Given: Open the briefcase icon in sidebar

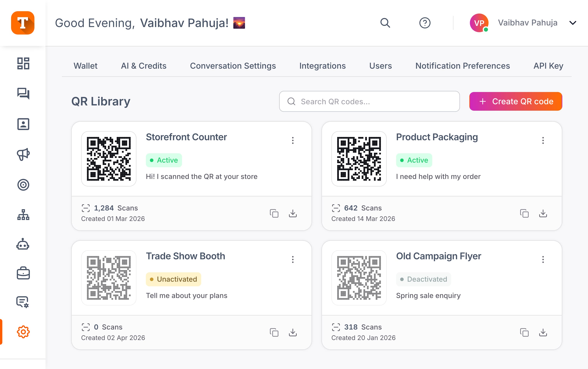Looking at the screenshot, I should (x=23, y=273).
